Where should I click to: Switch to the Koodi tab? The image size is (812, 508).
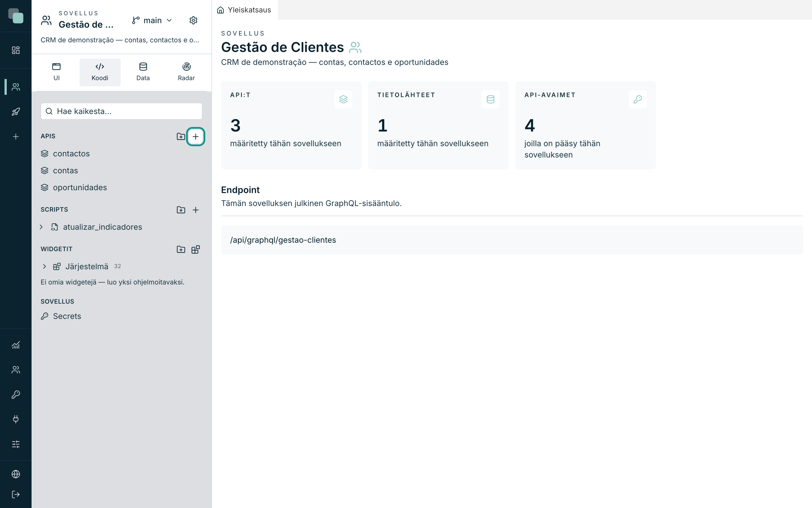point(100,72)
